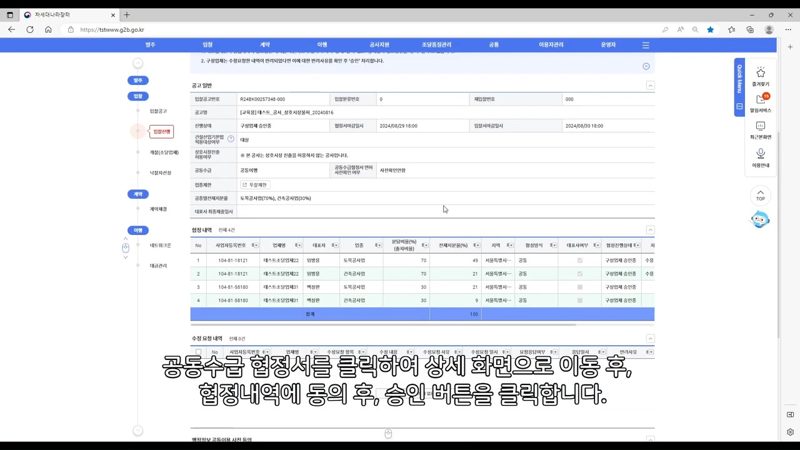Click the Edge sidebar settings gear
800x450 pixels.
790,432
